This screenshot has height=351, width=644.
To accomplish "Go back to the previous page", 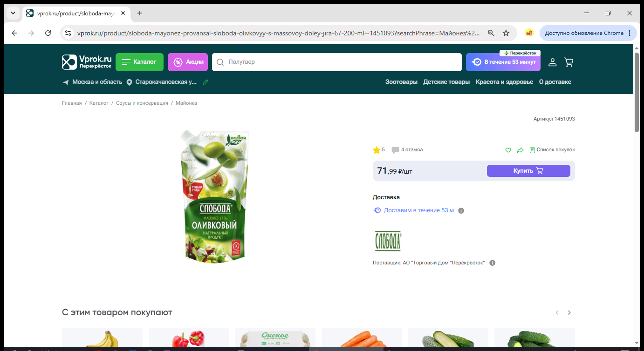I will coord(14,33).
